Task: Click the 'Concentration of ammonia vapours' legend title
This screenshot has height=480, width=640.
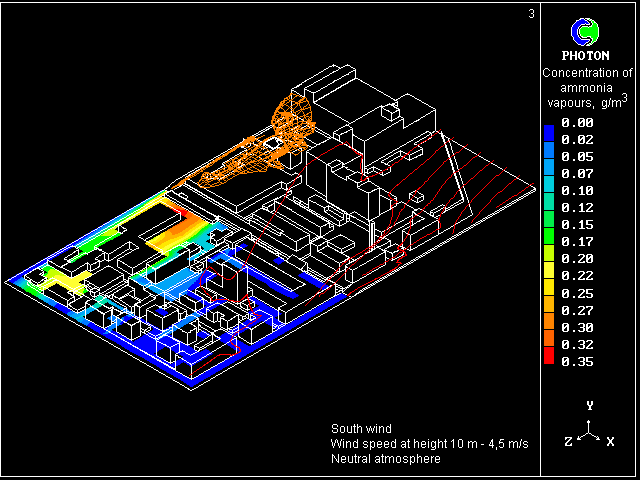Action: (587, 87)
